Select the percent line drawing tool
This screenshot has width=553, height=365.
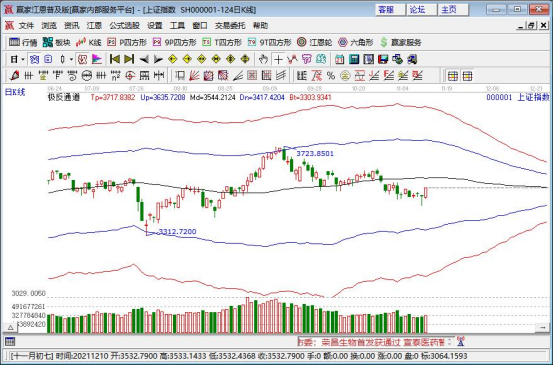330,75
